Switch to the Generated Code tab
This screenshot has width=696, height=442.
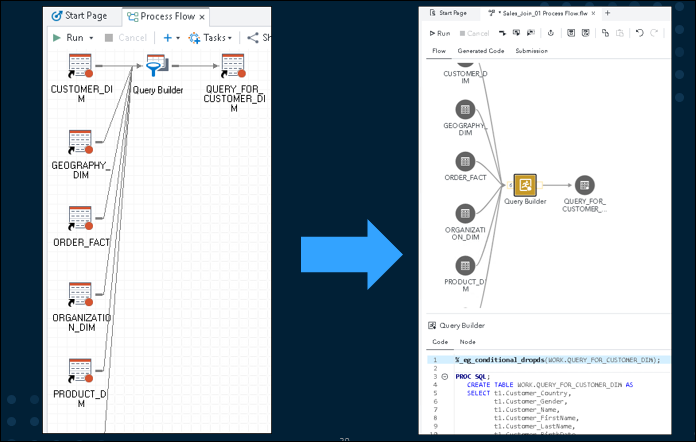(x=481, y=51)
